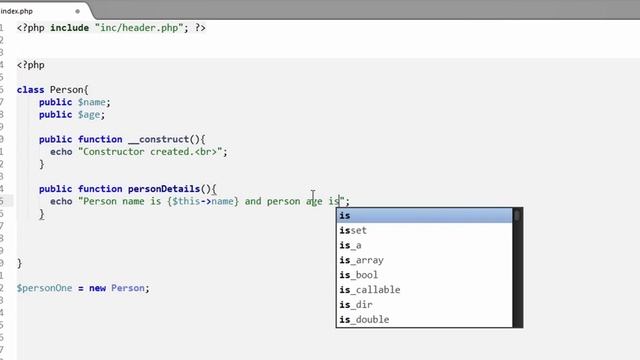Viewport: 640px width, 360px height.
Task: Click the 'class' keyword before Person
Action: click(30, 90)
